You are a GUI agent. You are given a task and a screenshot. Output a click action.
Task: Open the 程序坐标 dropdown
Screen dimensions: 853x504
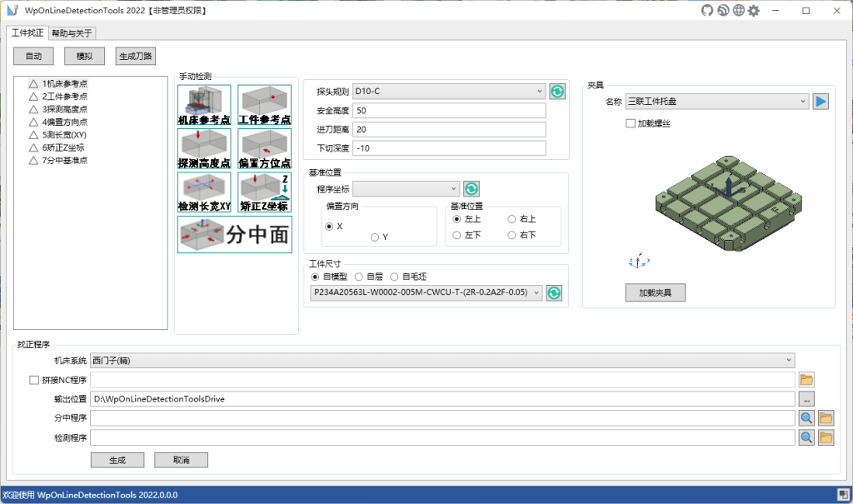coord(406,189)
